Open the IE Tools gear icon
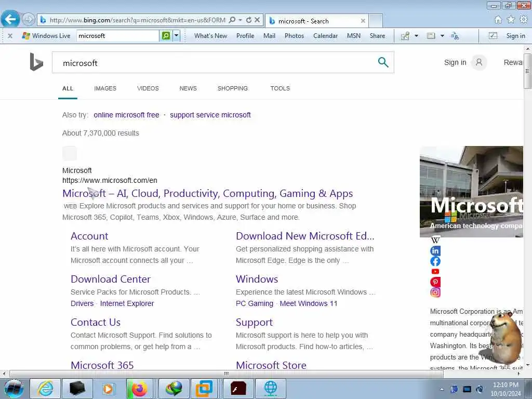The image size is (532, 399). point(524,20)
